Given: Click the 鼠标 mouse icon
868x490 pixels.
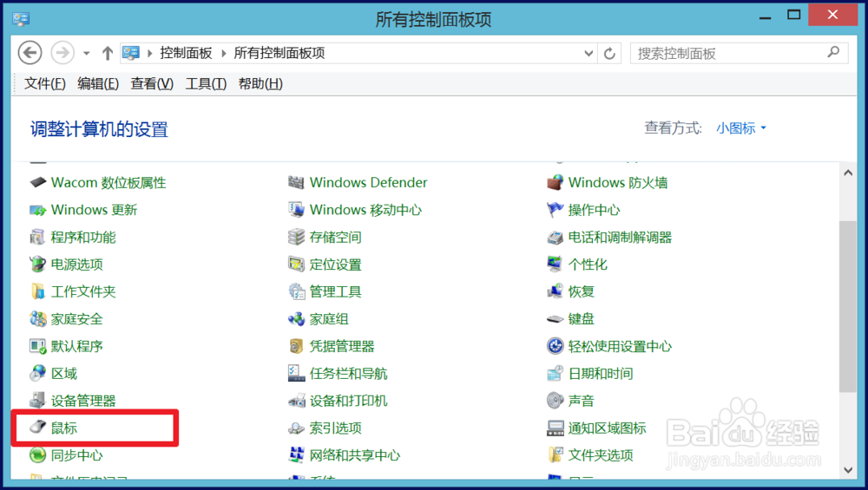Looking at the screenshot, I should 37,428.
